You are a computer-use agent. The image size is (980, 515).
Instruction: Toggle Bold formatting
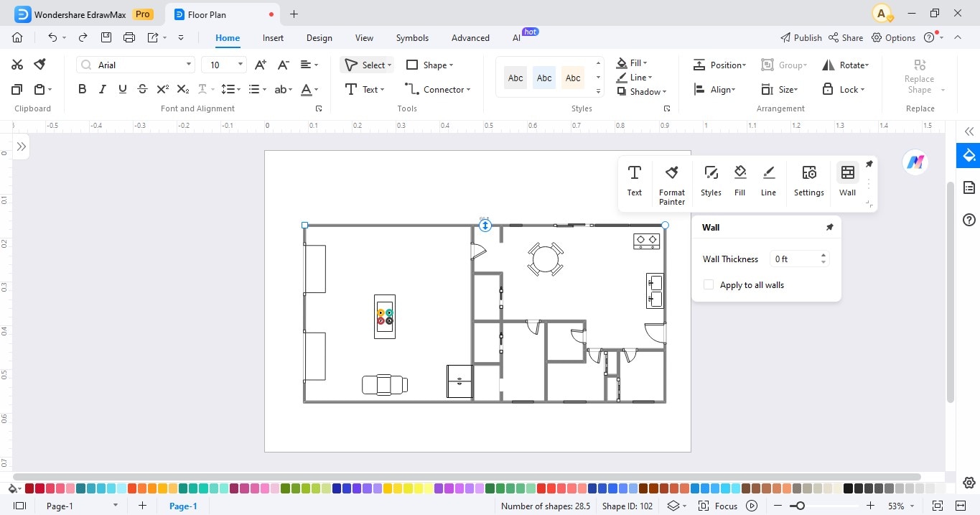pos(82,90)
